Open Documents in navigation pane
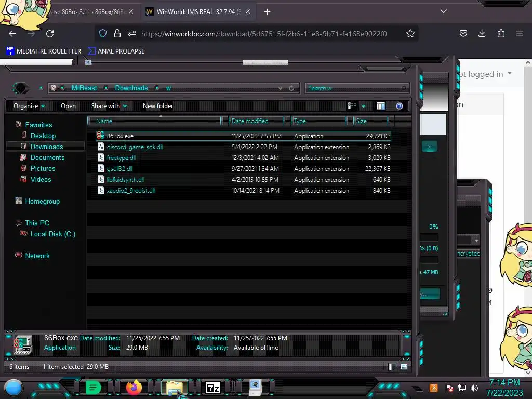Screen dimensions: 532x399 47,157
